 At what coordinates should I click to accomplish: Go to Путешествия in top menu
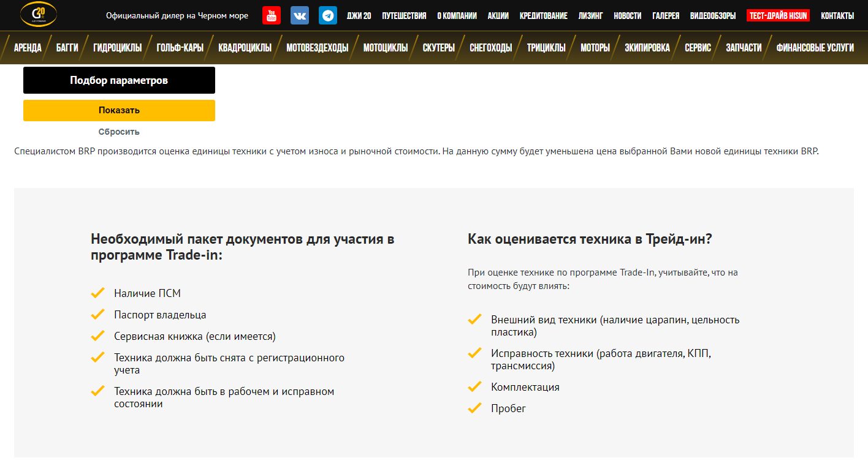click(404, 16)
